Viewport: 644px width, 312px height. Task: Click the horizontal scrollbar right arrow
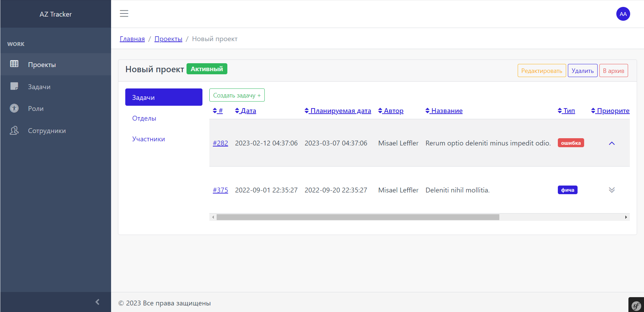click(626, 217)
